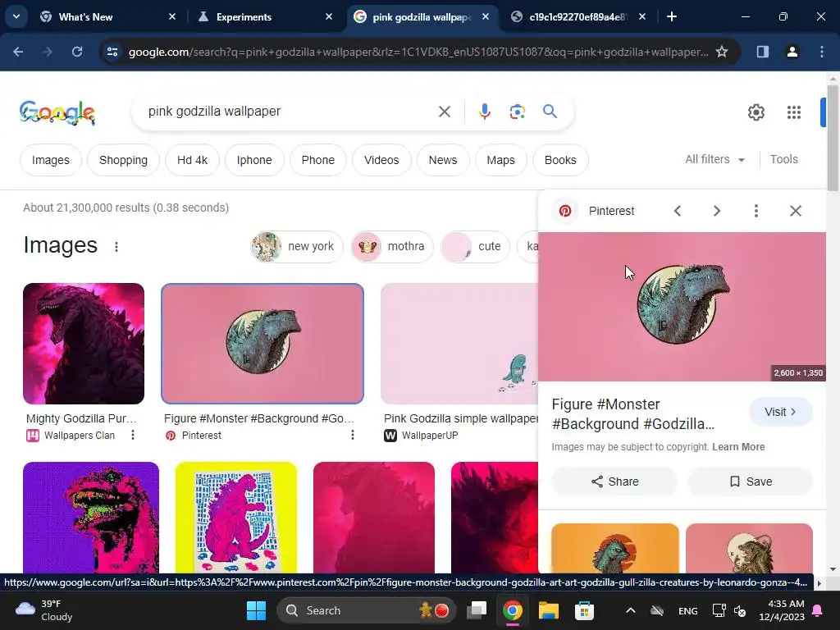Image resolution: width=840 pixels, height=630 pixels.
Task: Filter results by Maps
Action: coord(501,160)
